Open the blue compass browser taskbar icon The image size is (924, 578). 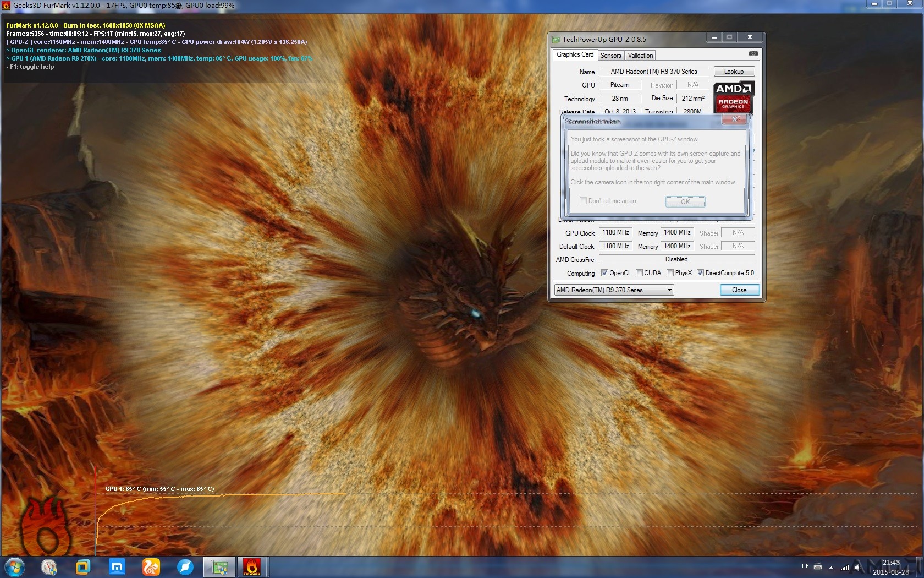(x=185, y=567)
